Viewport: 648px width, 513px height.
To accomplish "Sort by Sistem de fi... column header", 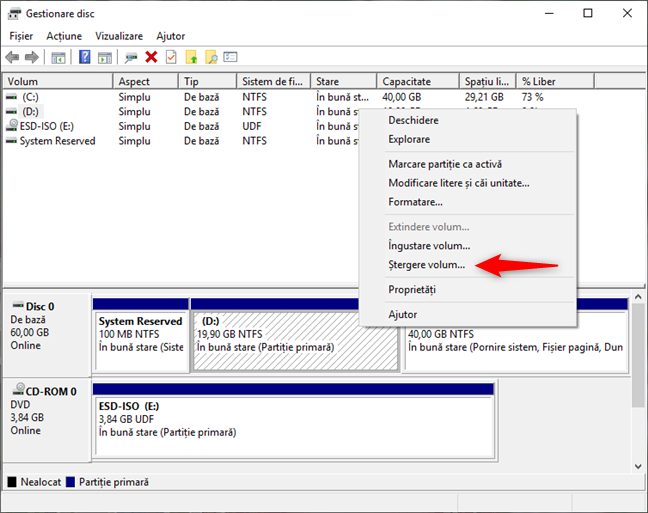I will tap(274, 81).
